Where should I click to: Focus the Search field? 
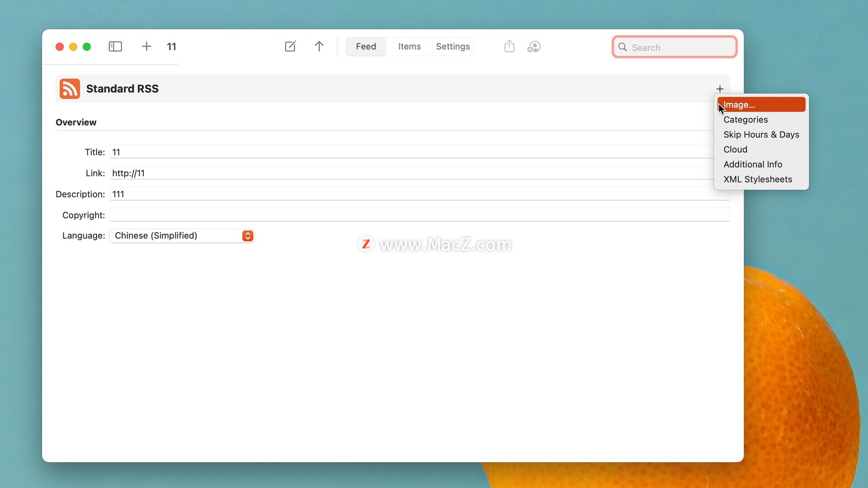[675, 47]
